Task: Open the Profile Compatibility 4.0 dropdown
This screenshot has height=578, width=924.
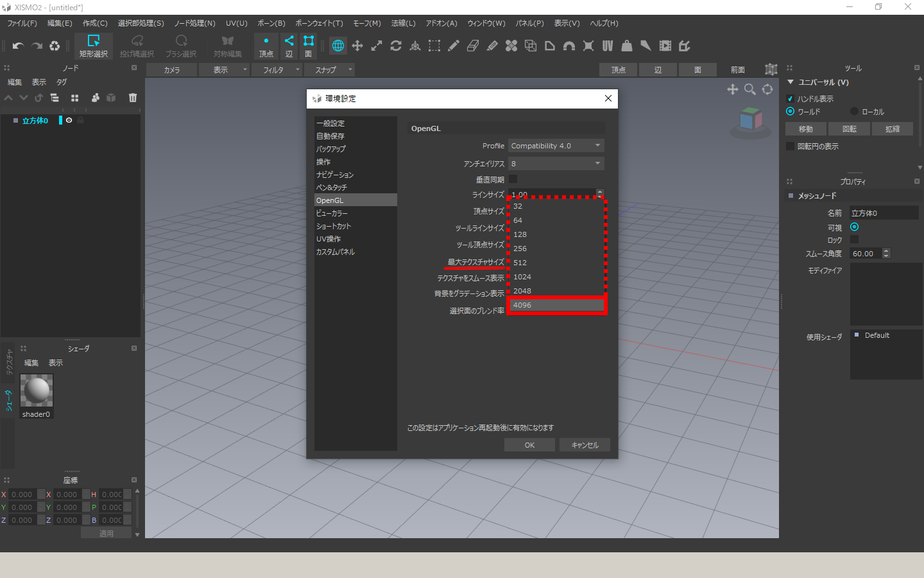Action: click(556, 146)
